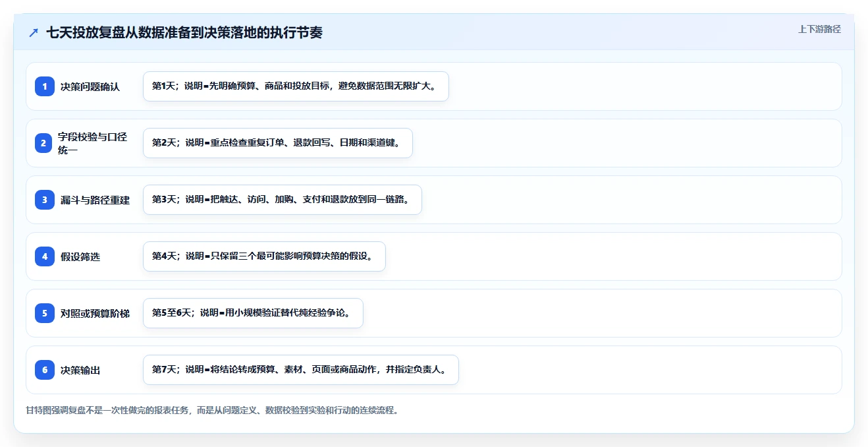This screenshot has width=868, height=447.
Task: Select the 字段校验与口径统一 step label
Action: (x=92, y=143)
